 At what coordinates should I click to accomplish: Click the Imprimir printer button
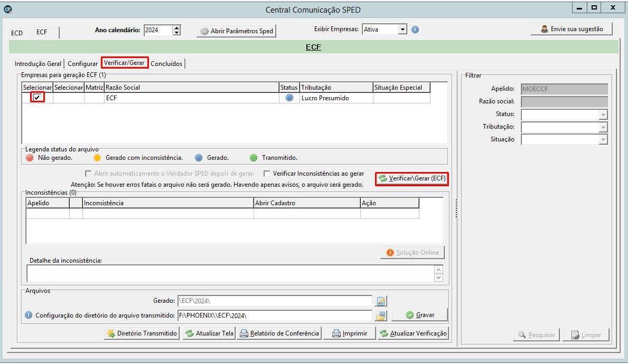tap(350, 333)
